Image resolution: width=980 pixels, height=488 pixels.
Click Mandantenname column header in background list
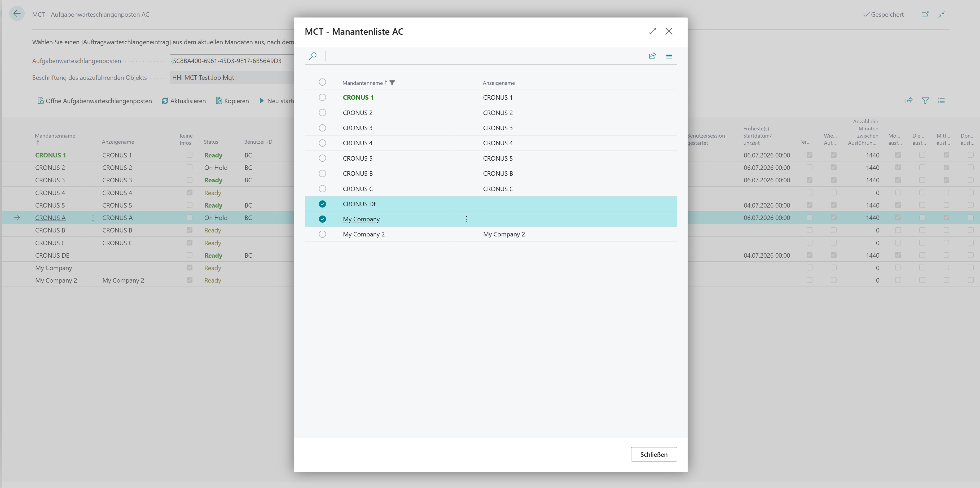tap(55, 136)
